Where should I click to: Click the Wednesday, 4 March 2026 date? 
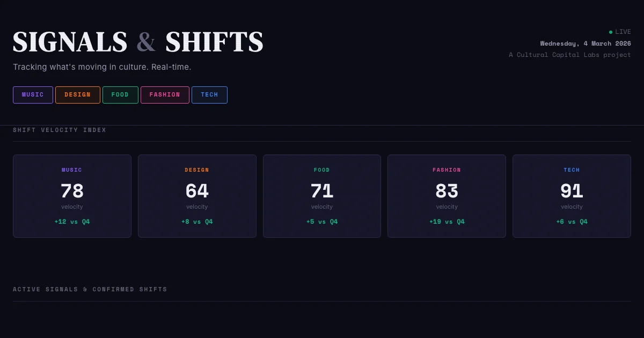[586, 43]
